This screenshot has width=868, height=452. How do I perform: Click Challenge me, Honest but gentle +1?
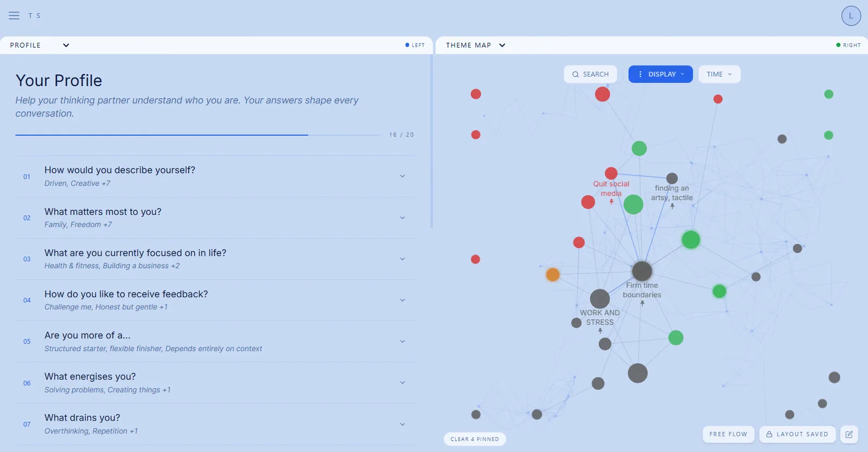coord(106,307)
